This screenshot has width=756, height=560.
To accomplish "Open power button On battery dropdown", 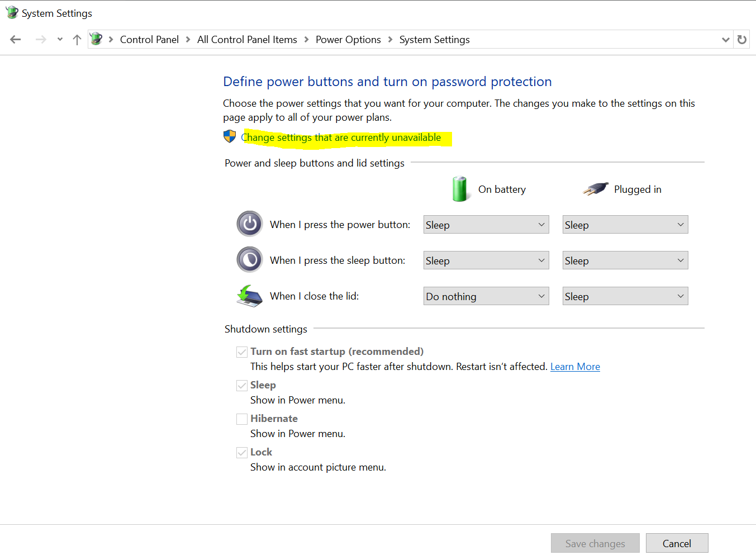I will click(x=486, y=225).
